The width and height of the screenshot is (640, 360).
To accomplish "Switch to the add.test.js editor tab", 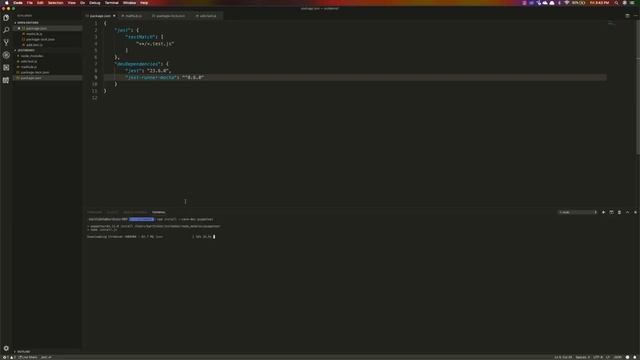I will pyautogui.click(x=208, y=16).
